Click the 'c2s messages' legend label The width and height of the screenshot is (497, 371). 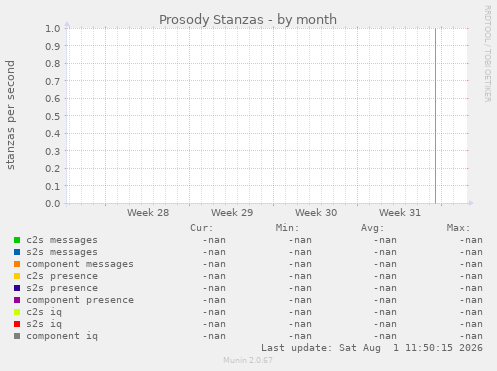point(62,240)
